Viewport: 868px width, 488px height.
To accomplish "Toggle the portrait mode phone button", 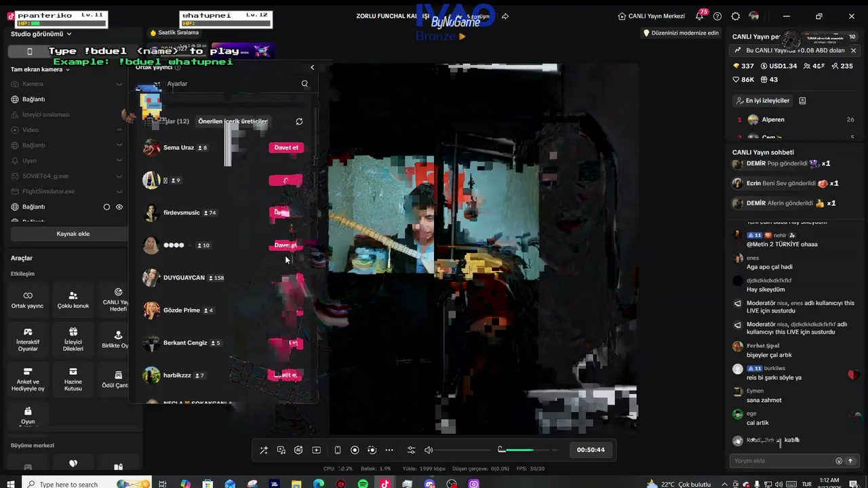I will 29,52.
